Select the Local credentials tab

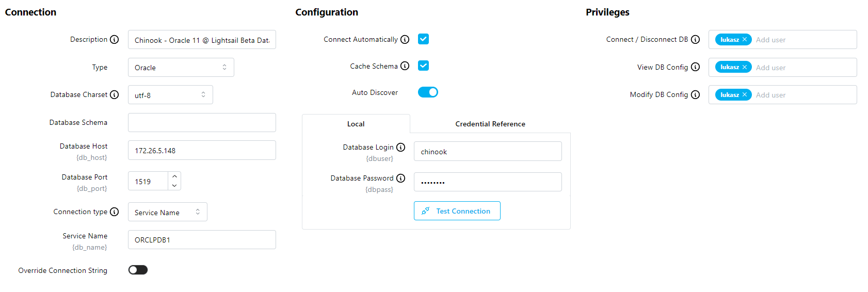tap(356, 124)
